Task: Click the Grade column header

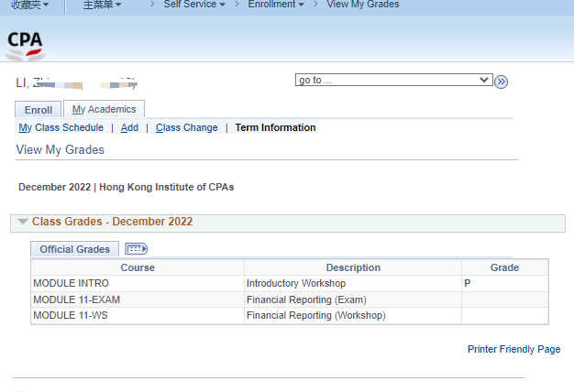Action: pyautogui.click(x=505, y=267)
